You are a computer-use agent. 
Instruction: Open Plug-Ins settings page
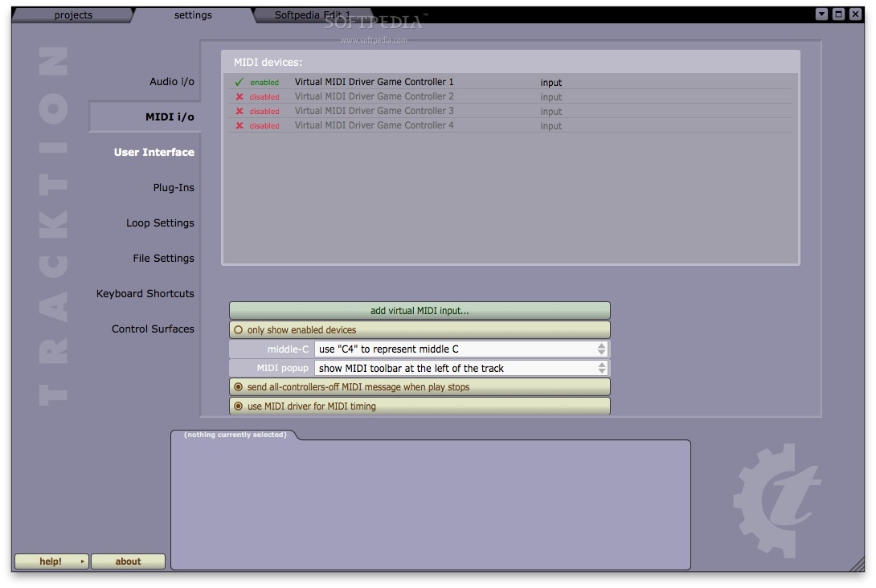pos(174,188)
